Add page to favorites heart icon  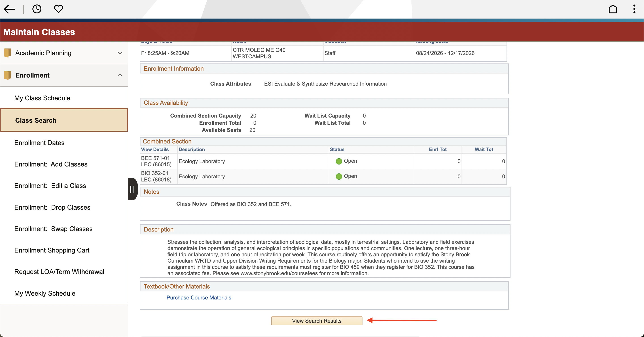59,9
